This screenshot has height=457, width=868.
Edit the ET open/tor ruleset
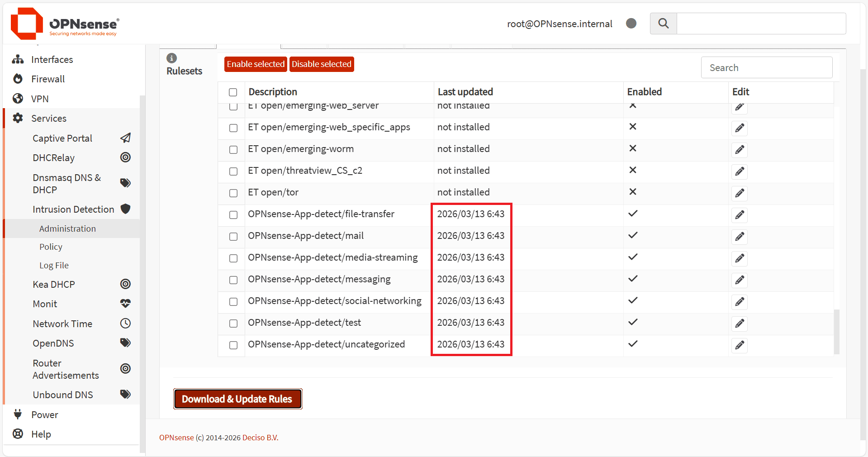pos(739,193)
